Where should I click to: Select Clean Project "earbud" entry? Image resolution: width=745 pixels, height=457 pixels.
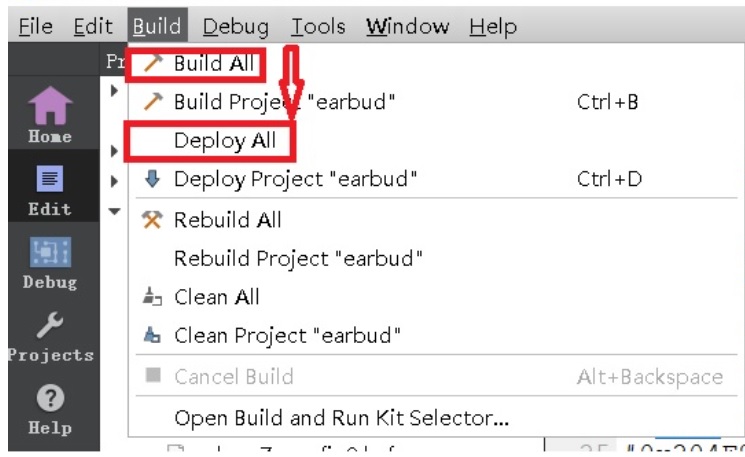[287, 335]
